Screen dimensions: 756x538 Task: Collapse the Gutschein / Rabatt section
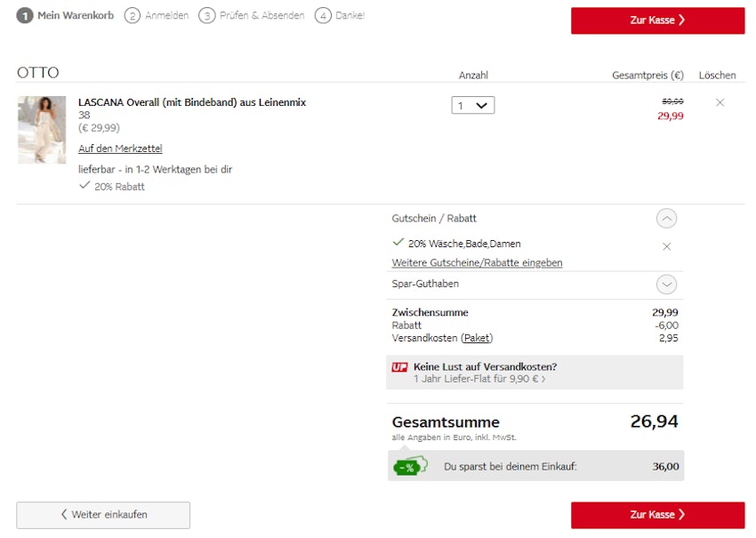pyautogui.click(x=666, y=218)
